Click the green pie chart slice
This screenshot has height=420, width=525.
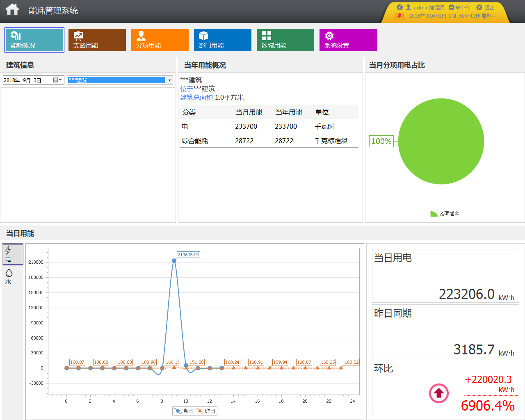441,142
